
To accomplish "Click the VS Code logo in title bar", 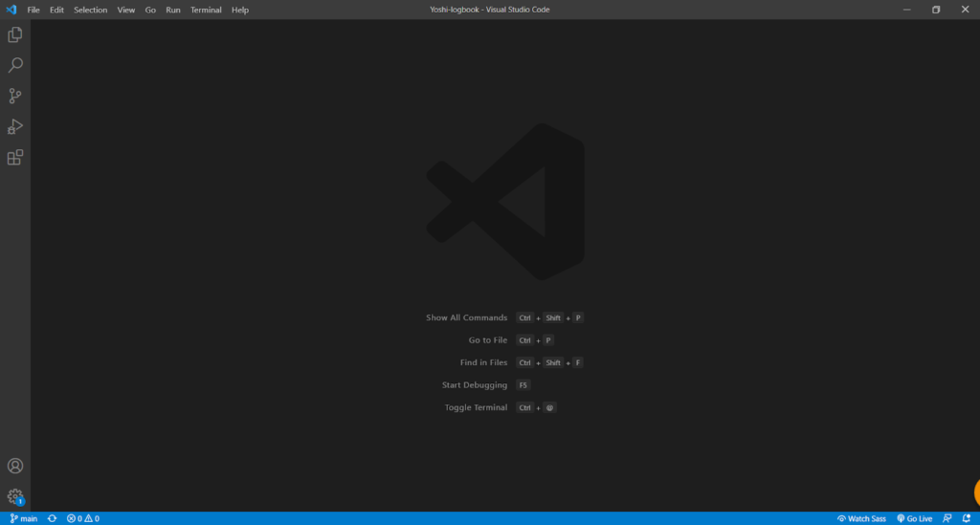I will point(11,10).
